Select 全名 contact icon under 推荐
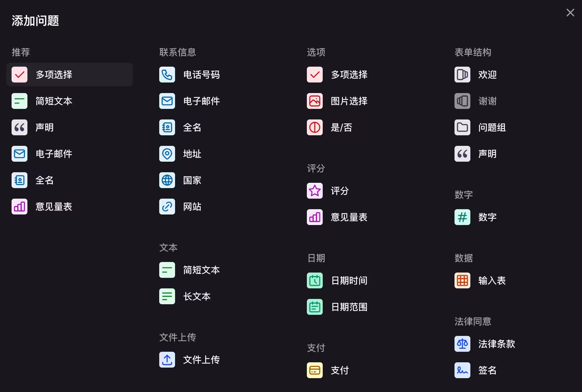Viewport: 582px width, 392px height. (19, 180)
